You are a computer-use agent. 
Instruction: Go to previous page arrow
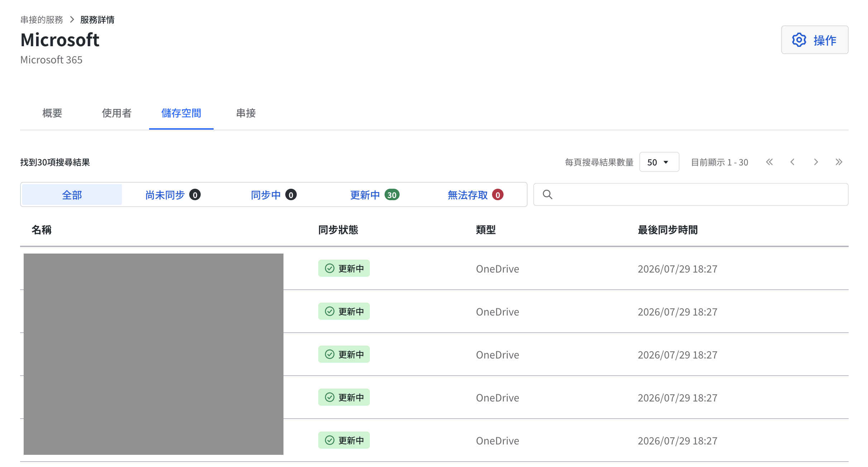pos(792,162)
